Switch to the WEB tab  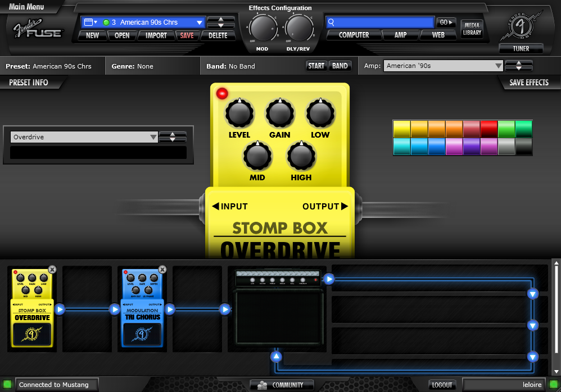(x=438, y=35)
